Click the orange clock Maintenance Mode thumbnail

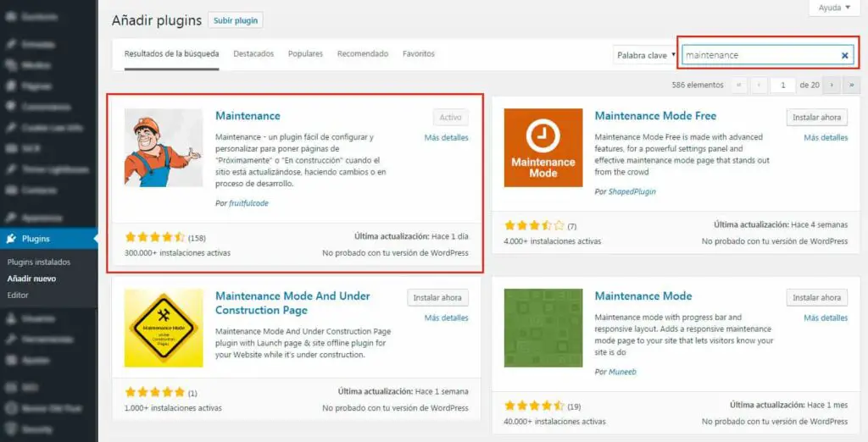click(543, 147)
